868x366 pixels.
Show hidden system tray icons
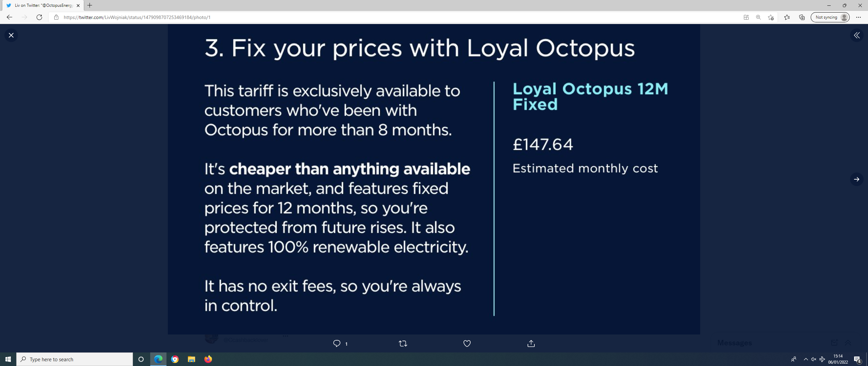coord(806,359)
